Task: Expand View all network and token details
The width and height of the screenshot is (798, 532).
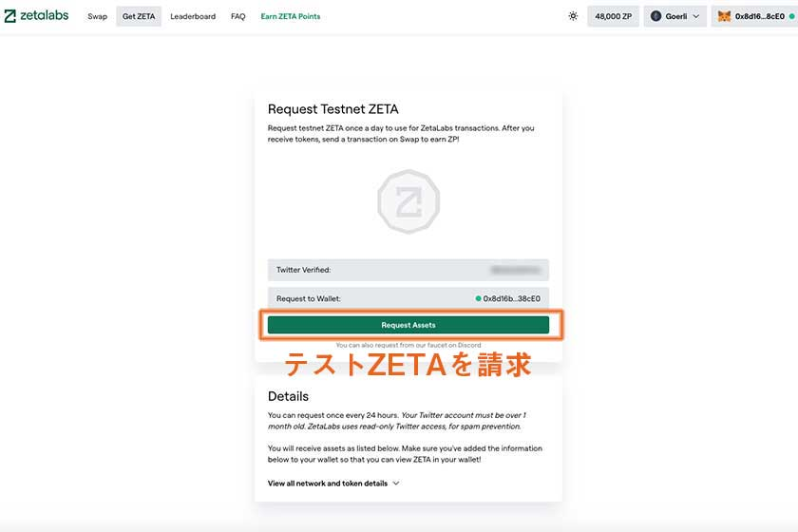Action: pyautogui.click(x=333, y=484)
